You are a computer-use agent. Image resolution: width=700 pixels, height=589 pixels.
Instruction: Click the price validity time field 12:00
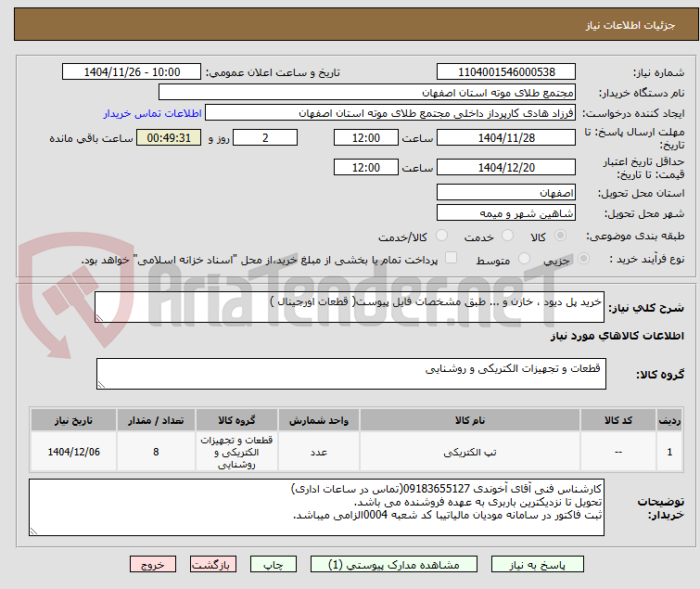[x=365, y=168]
